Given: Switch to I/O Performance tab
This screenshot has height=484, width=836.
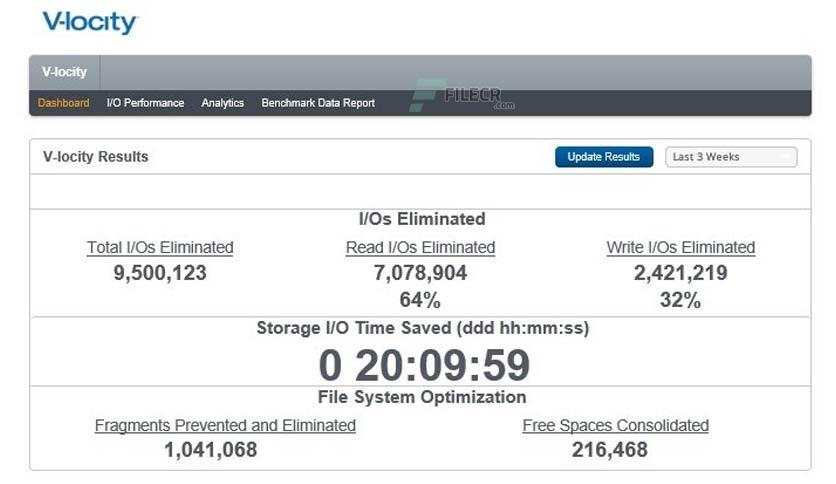Looking at the screenshot, I should 145,102.
